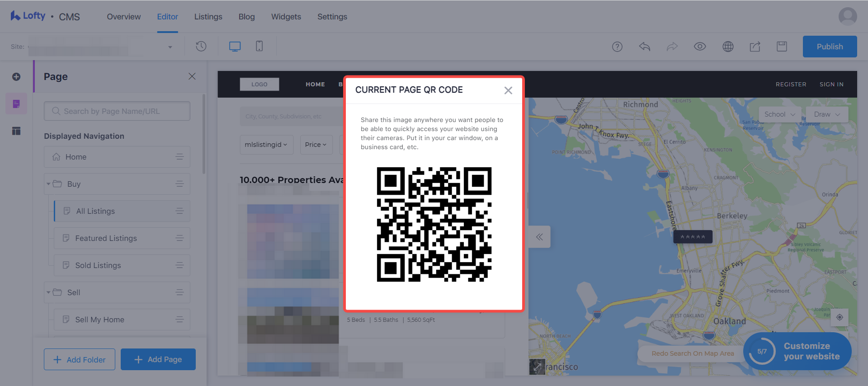
Task: Save the page with floppy icon
Action: (x=782, y=47)
